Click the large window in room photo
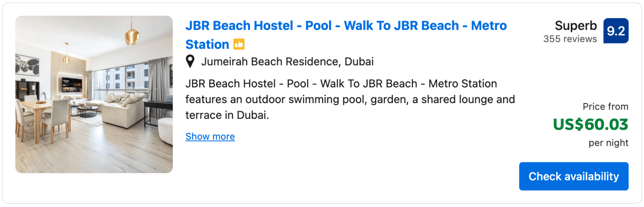 [x=121, y=79]
